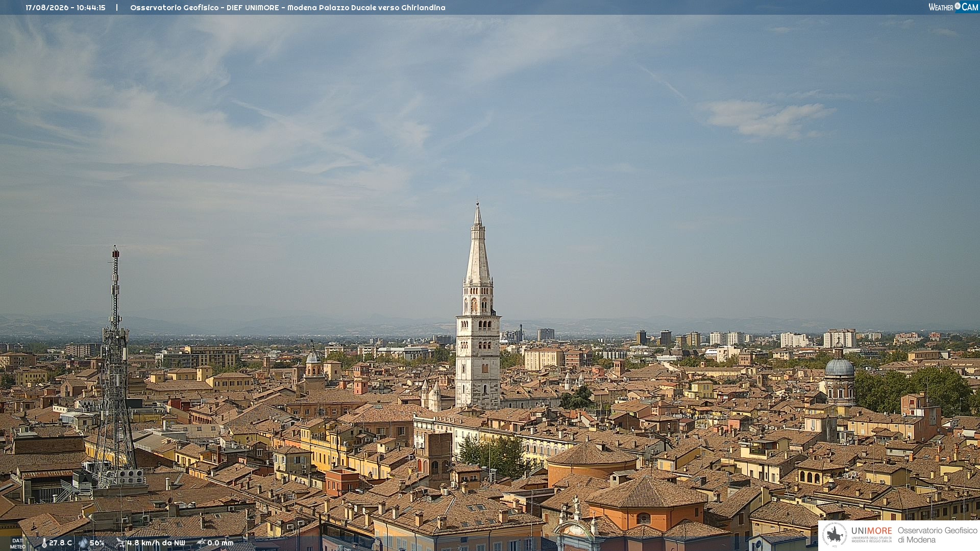
Task: Click the UNIMORE wordmark text
Action: 872,531
